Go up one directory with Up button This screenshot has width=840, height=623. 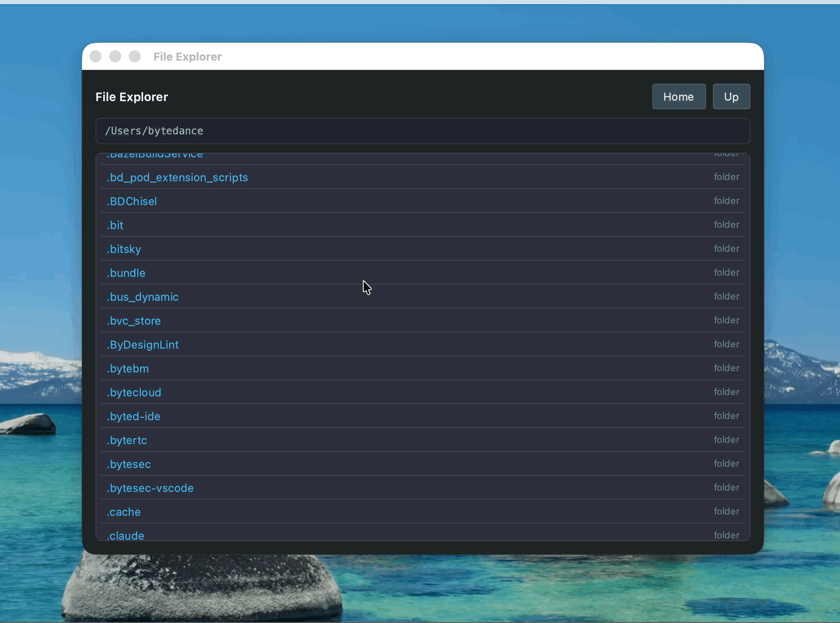[731, 97]
